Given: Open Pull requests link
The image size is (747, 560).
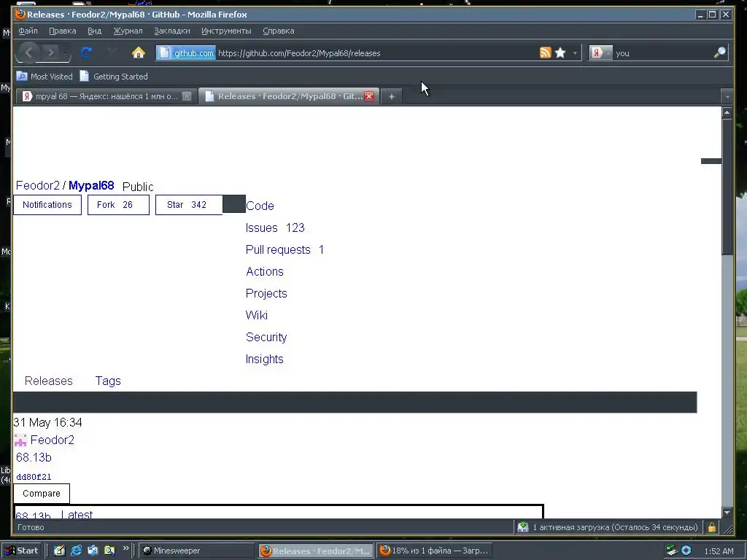Looking at the screenshot, I should click(x=285, y=250).
